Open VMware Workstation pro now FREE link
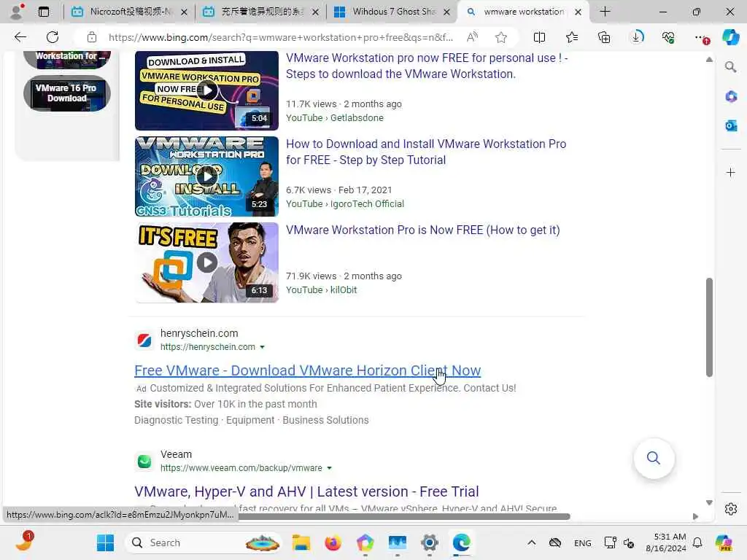This screenshot has width=747, height=560. 427,66
